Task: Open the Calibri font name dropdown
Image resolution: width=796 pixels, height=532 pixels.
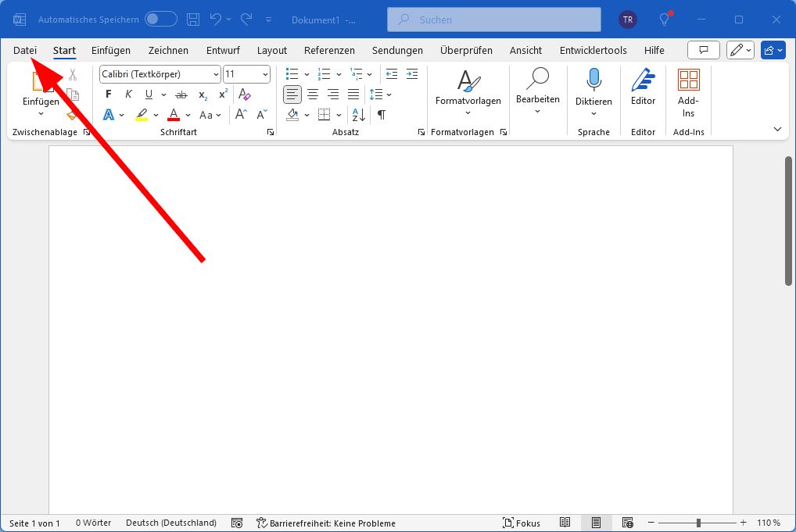Action: pyautogui.click(x=217, y=73)
